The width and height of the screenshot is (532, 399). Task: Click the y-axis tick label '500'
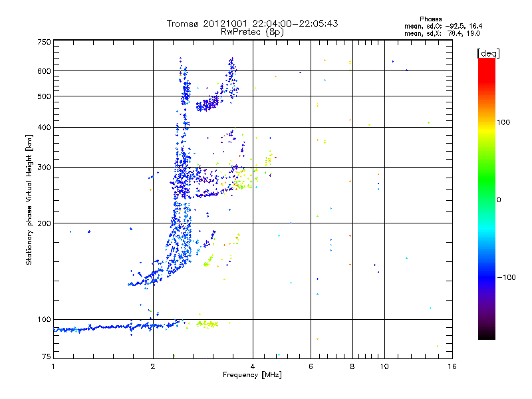point(44,96)
